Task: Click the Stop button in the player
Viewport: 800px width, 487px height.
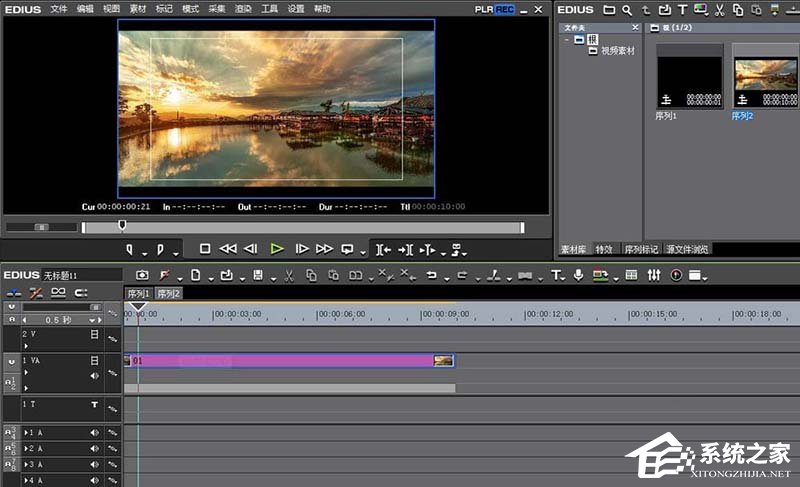Action: tap(205, 249)
